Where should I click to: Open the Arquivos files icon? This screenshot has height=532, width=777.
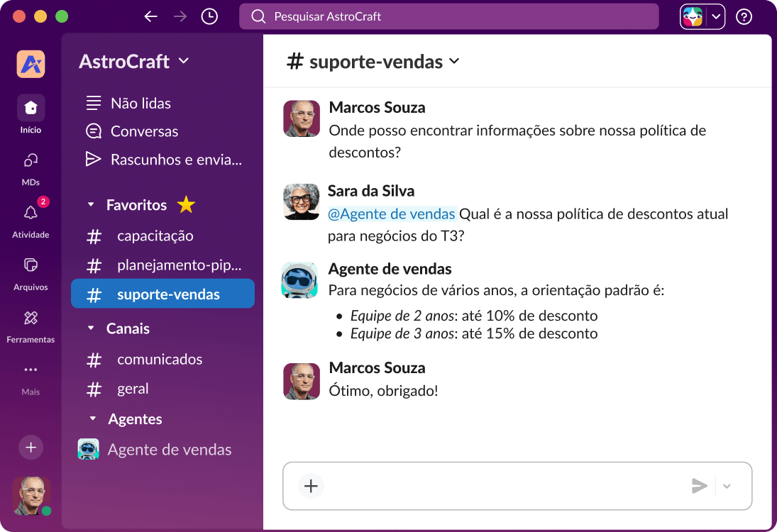[30, 266]
